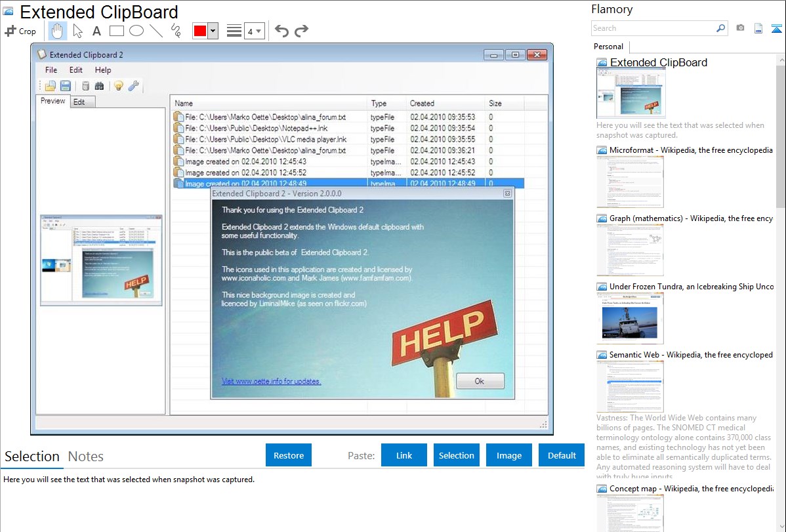786x532 pixels.
Task: Click the camera snapshot icon
Action: [740, 28]
